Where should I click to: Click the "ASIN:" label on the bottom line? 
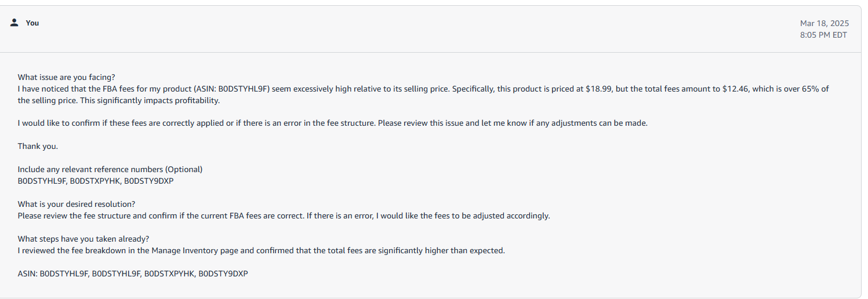27,274
